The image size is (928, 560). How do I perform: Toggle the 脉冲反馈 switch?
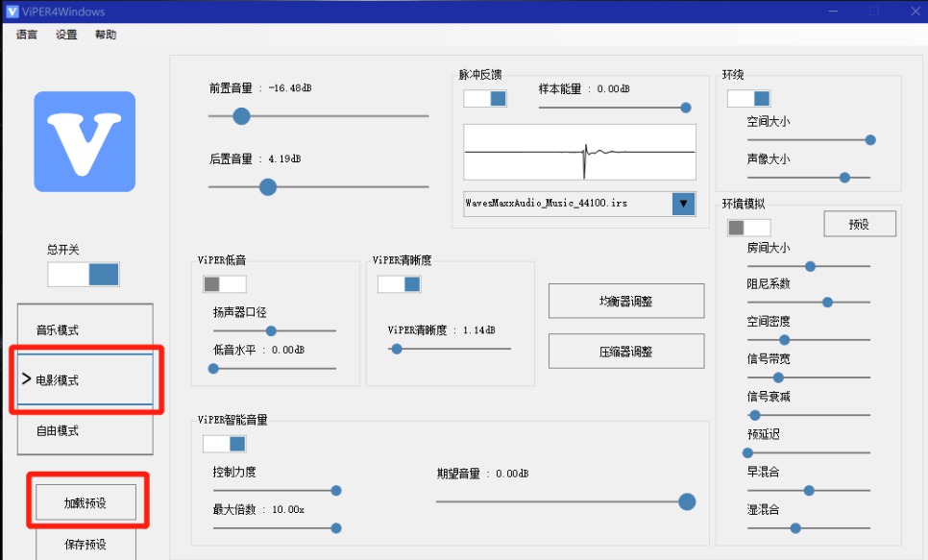(485, 98)
